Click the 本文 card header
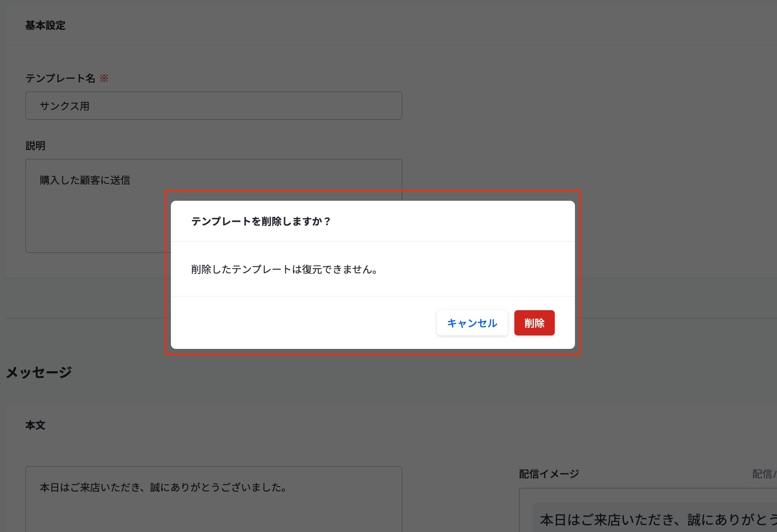 point(35,425)
